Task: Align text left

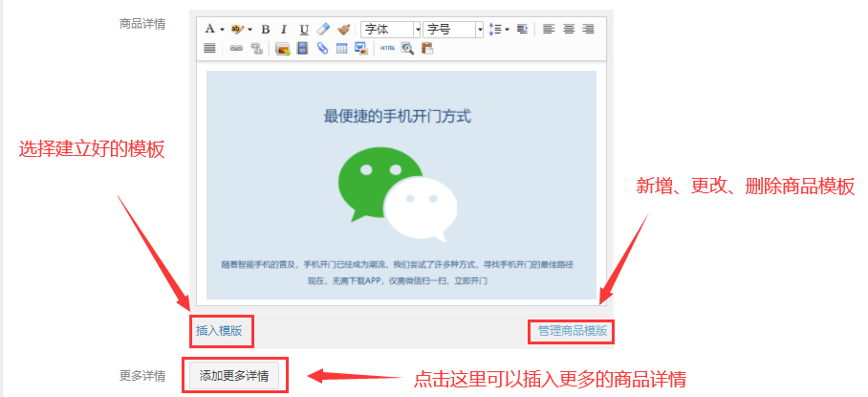Action: pos(549,30)
